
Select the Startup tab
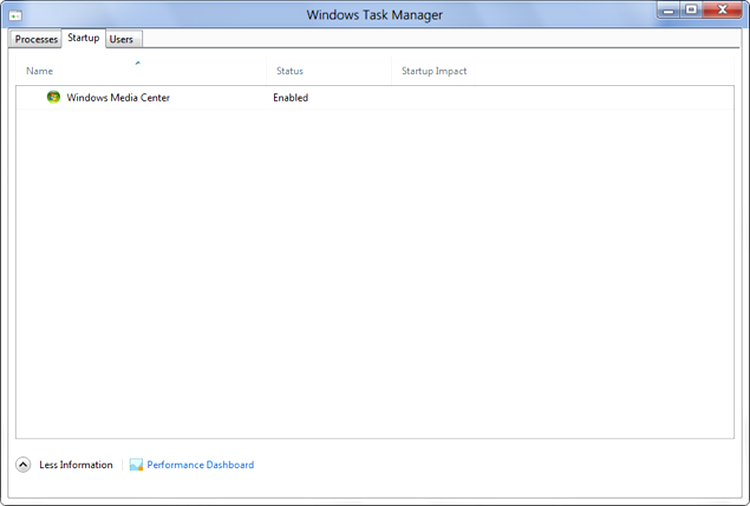point(83,38)
